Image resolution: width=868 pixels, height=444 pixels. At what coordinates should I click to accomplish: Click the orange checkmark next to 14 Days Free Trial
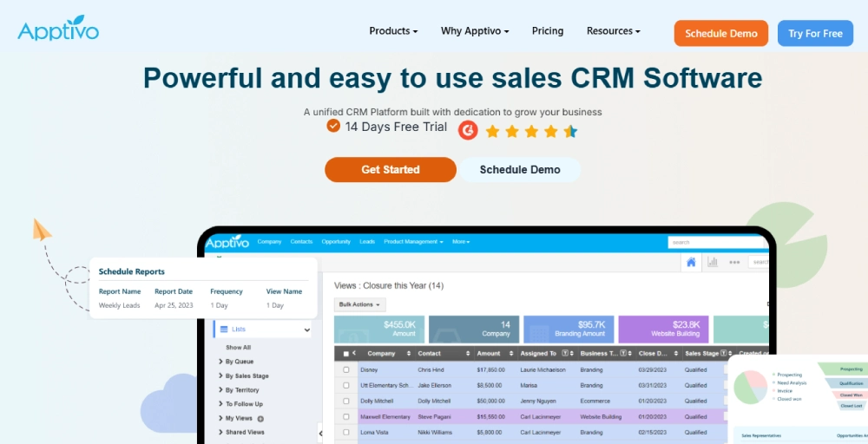(332, 126)
